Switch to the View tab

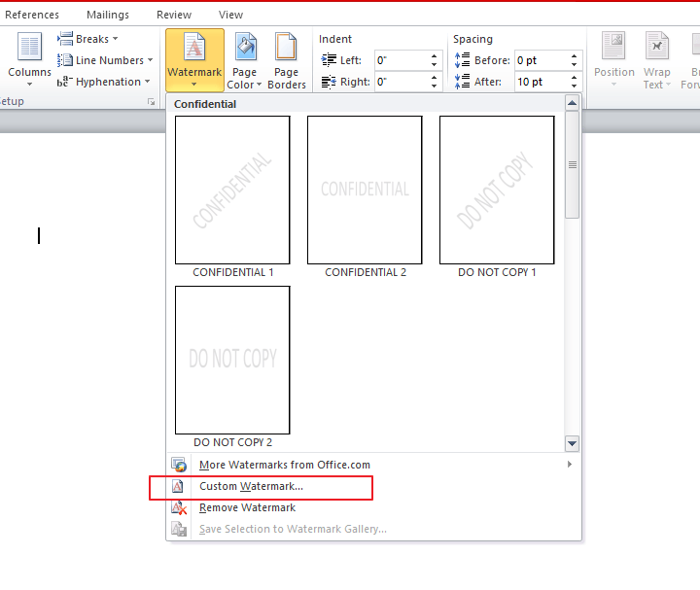(x=230, y=15)
